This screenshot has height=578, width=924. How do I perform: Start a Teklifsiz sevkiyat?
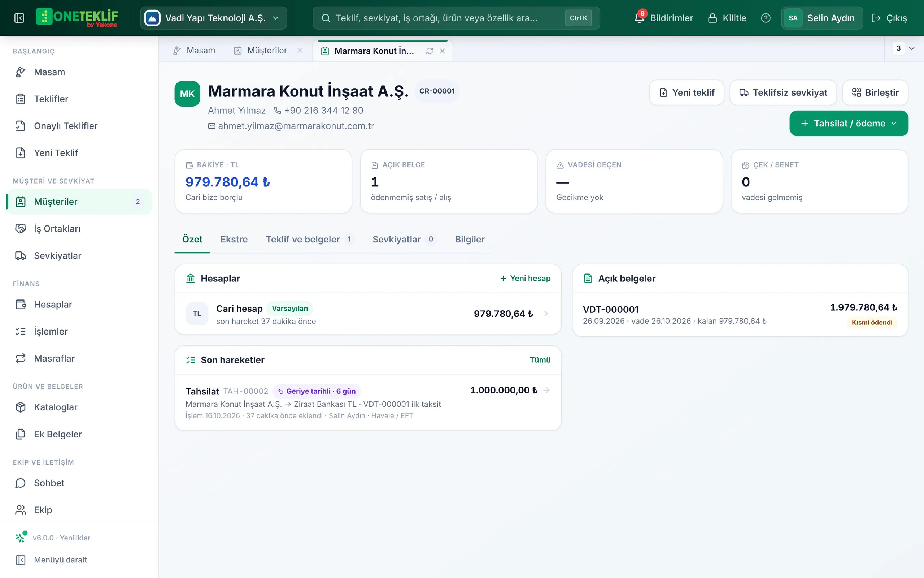tap(783, 92)
